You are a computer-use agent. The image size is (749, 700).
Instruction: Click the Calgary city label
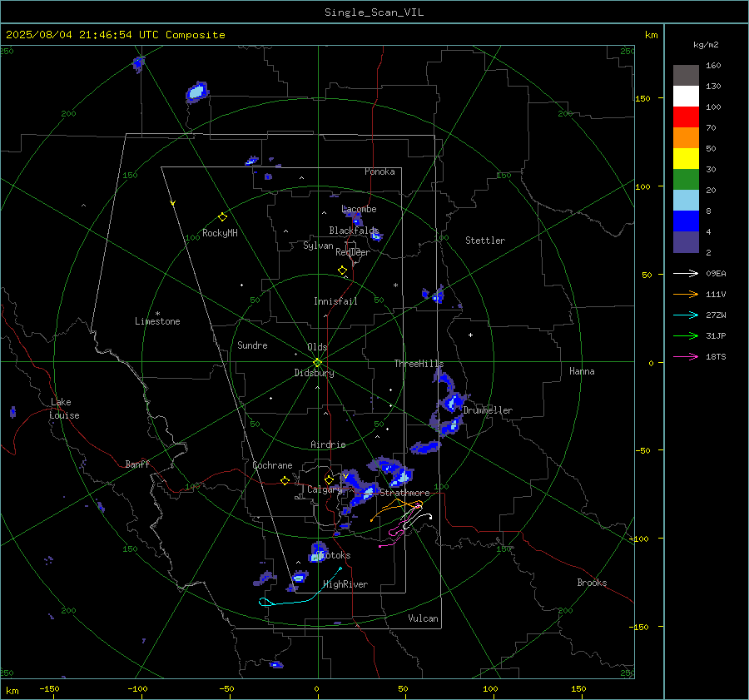tap(325, 489)
